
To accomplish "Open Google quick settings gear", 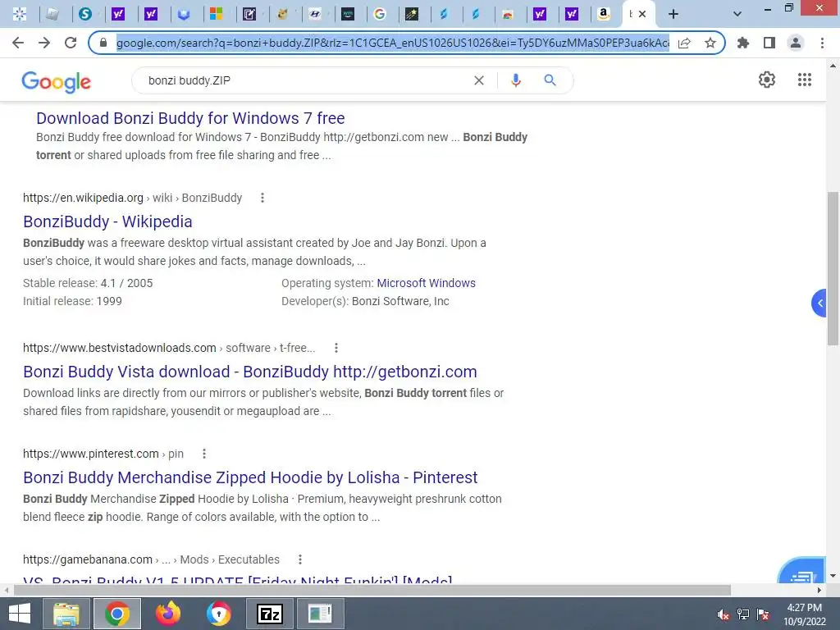I will click(767, 80).
